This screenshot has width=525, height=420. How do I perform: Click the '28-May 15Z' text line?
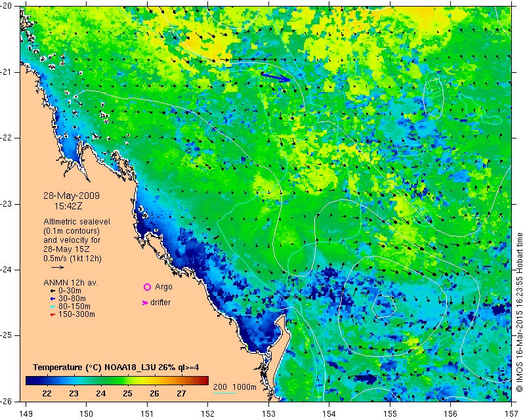pyautogui.click(x=66, y=249)
